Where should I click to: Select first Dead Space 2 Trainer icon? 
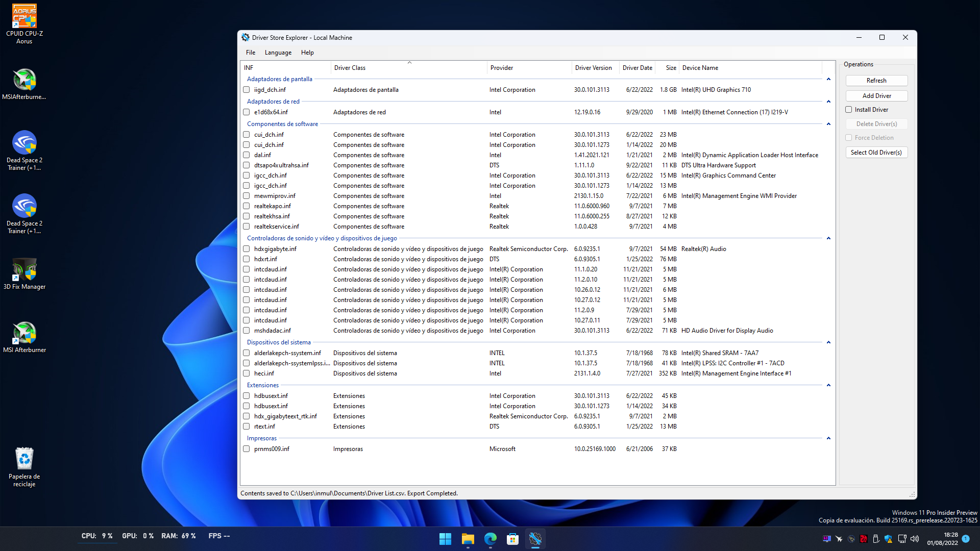pos(24,151)
